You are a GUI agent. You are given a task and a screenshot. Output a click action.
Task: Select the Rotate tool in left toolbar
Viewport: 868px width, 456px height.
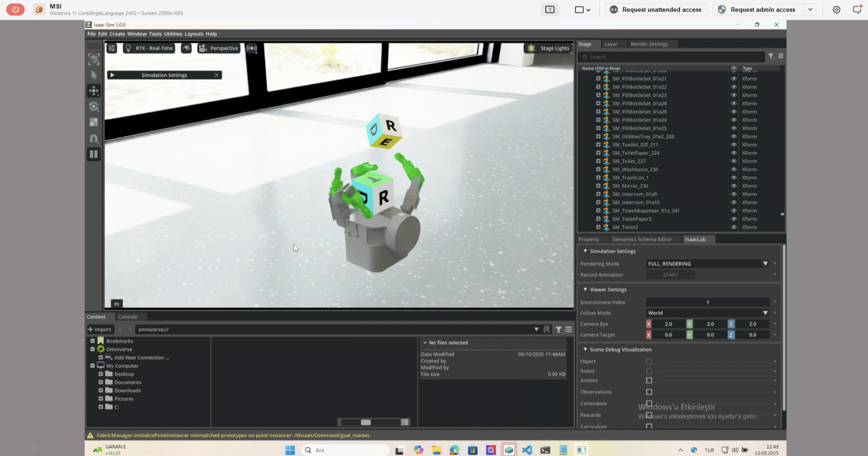94,106
